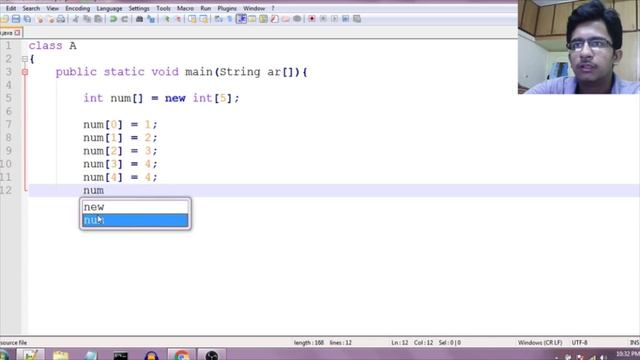640x360 pixels.
Task: Click the 'num[0] = 1;' code line
Action: pos(120,124)
